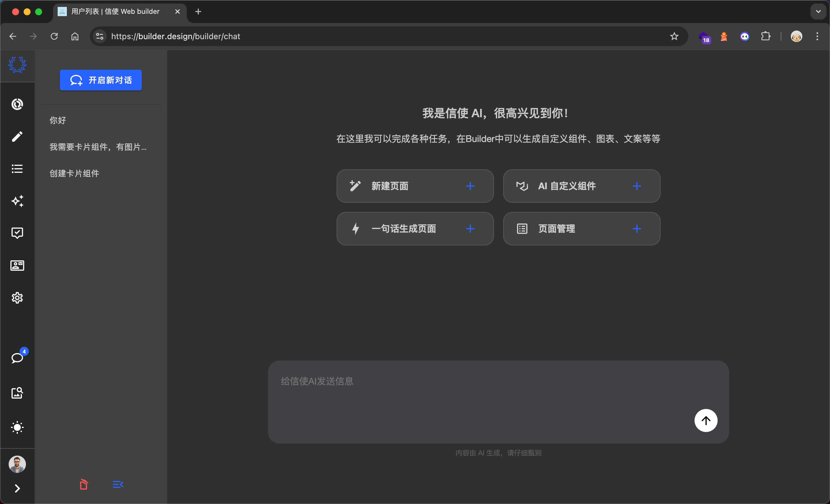Collapse the conversation history panel
This screenshot has height=504, width=830.
coord(118,484)
